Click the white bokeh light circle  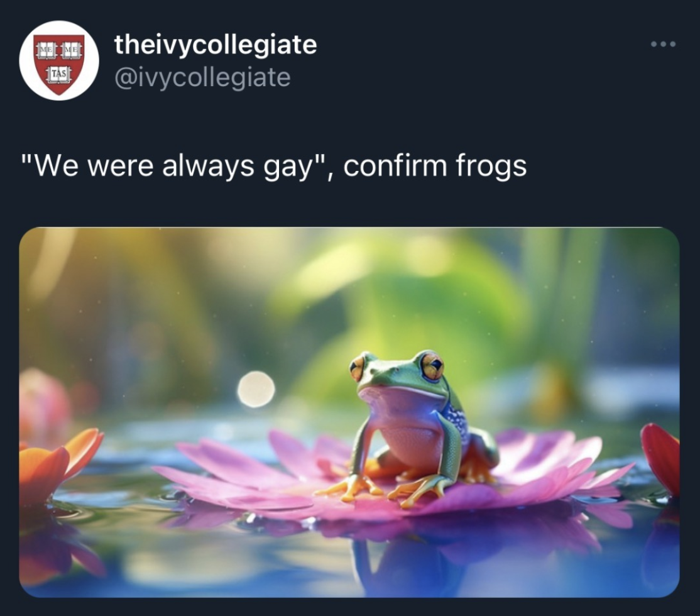point(256,389)
